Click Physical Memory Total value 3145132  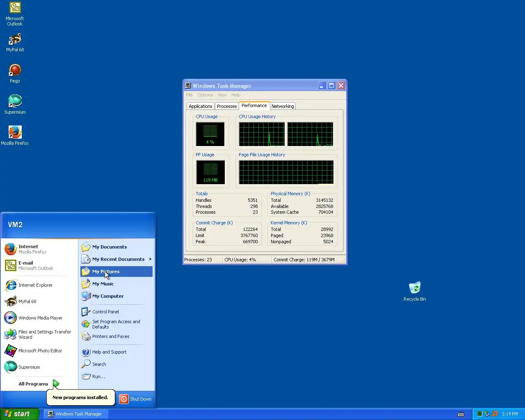click(x=324, y=200)
